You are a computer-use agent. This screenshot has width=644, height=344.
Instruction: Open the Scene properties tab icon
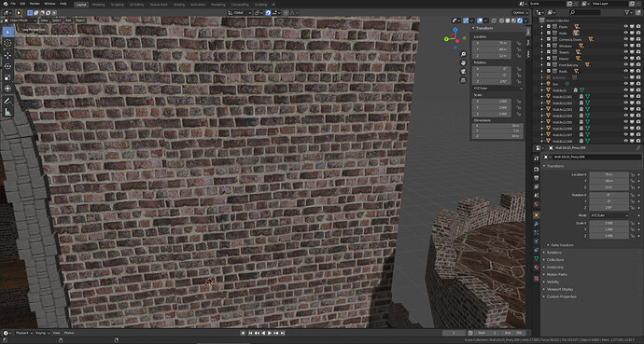tap(537, 196)
